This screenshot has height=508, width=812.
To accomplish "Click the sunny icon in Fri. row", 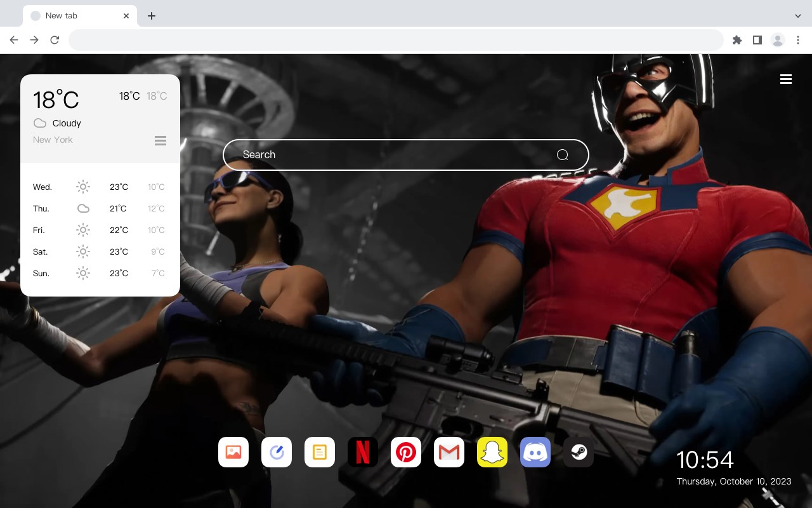I will pyautogui.click(x=83, y=230).
